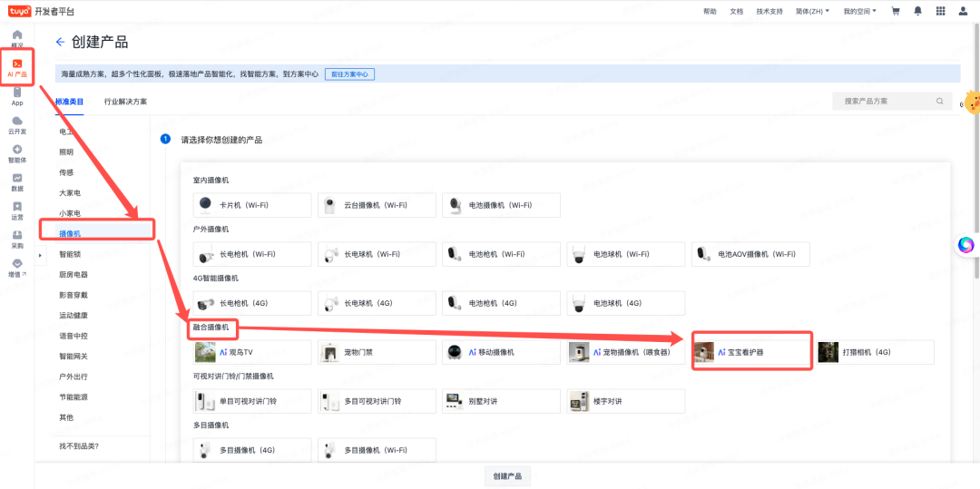
Task: Open the shopping cart icon
Action: (896, 11)
